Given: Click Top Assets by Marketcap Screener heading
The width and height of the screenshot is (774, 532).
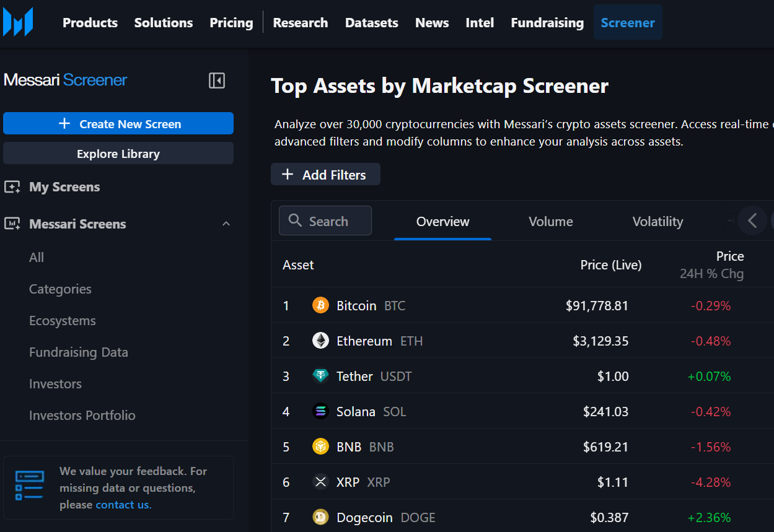Looking at the screenshot, I should (x=440, y=85).
